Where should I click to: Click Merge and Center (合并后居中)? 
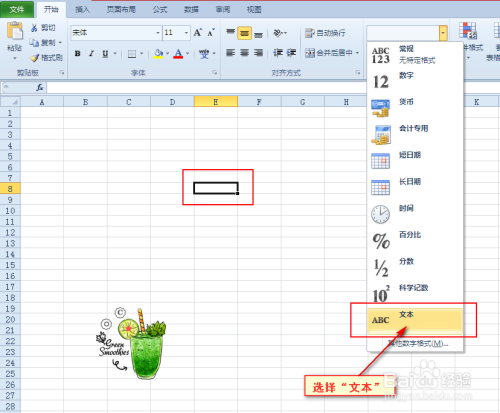tap(329, 53)
